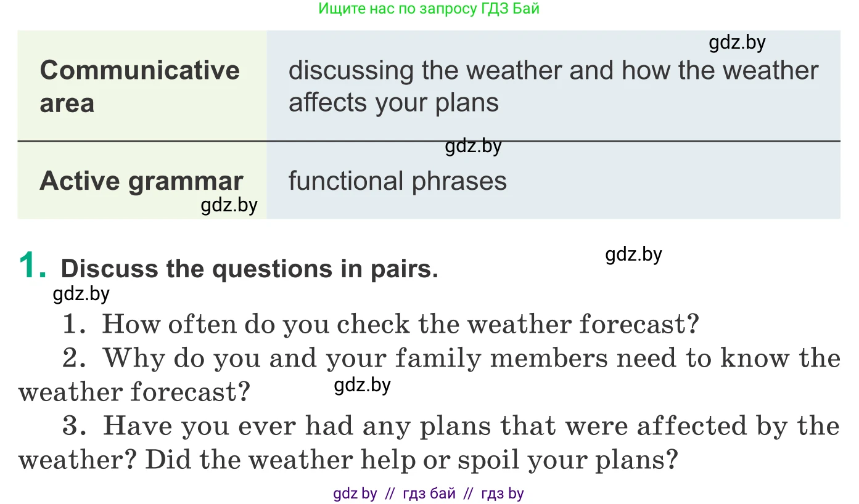This screenshot has width=859, height=504.
Task: Click the gdz.by watermark right of the exercise heading
Action: tap(633, 254)
